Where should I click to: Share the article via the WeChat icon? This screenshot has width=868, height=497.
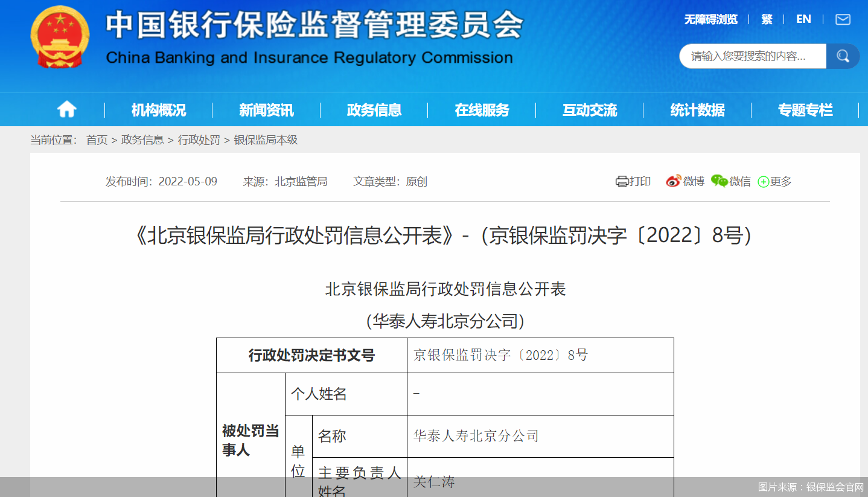tap(718, 181)
